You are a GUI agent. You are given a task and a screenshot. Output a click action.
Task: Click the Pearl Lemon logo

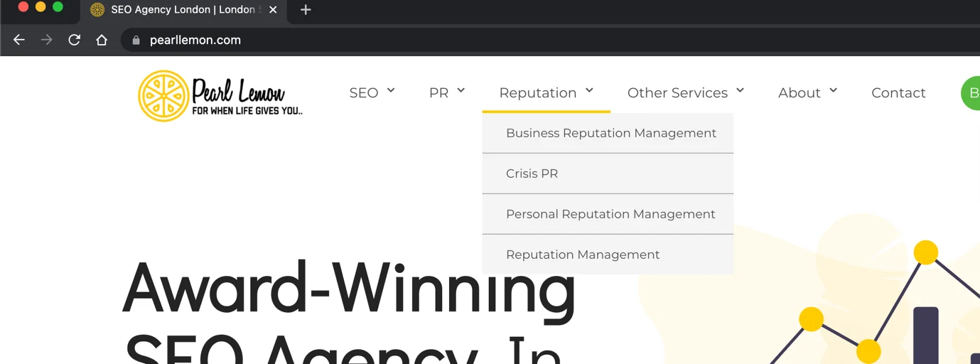(x=220, y=96)
